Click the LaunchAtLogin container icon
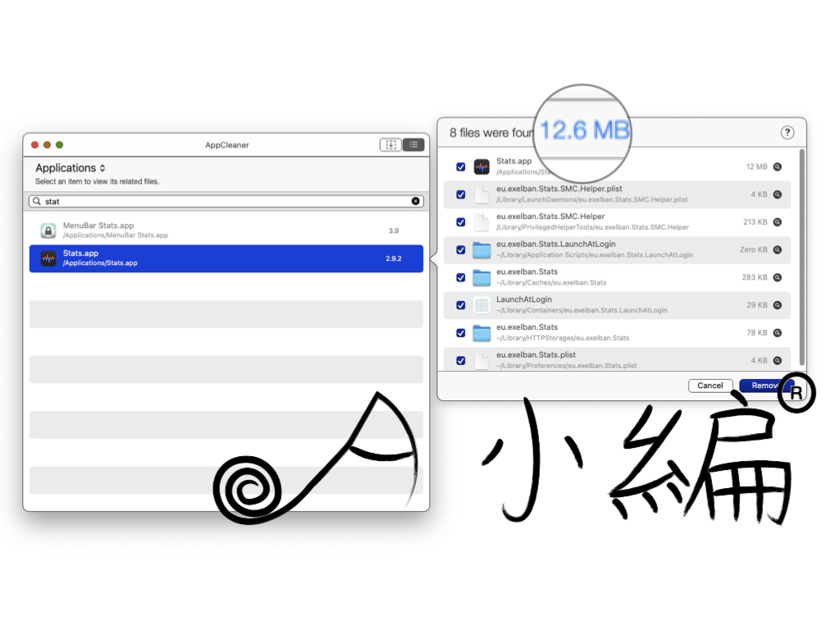The height and width of the screenshot is (630, 840). click(482, 305)
